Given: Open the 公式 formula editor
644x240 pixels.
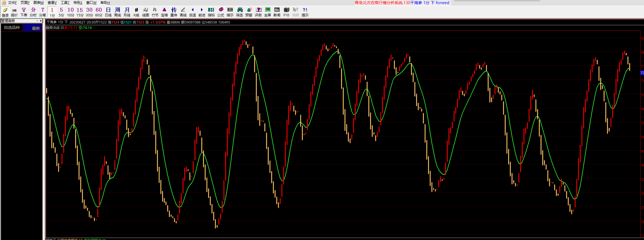Looking at the screenshot, I should 220,12.
